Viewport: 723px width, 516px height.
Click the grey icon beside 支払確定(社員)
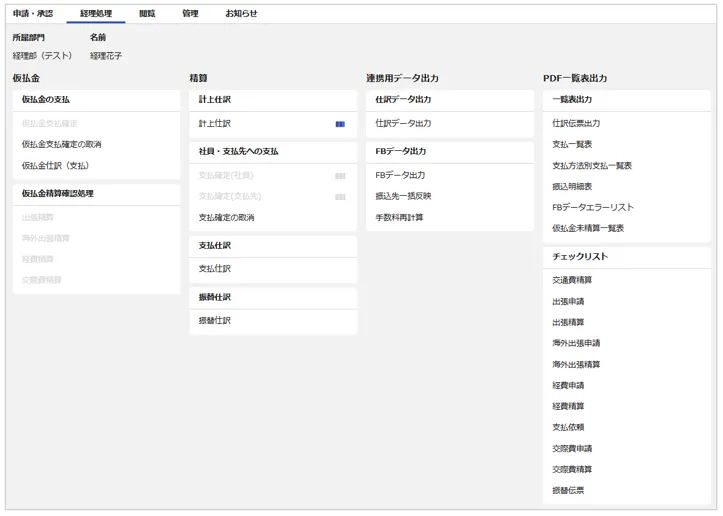(x=340, y=176)
